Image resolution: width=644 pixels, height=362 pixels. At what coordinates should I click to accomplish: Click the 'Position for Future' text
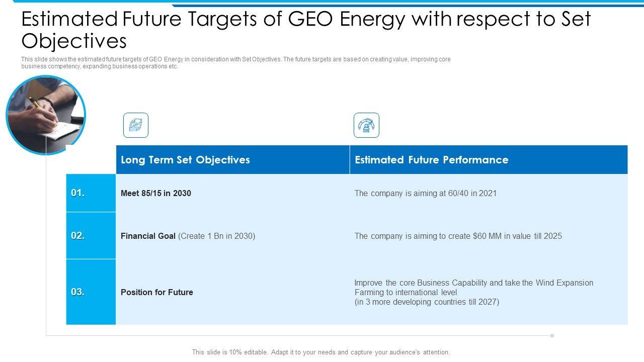pyautogui.click(x=157, y=292)
